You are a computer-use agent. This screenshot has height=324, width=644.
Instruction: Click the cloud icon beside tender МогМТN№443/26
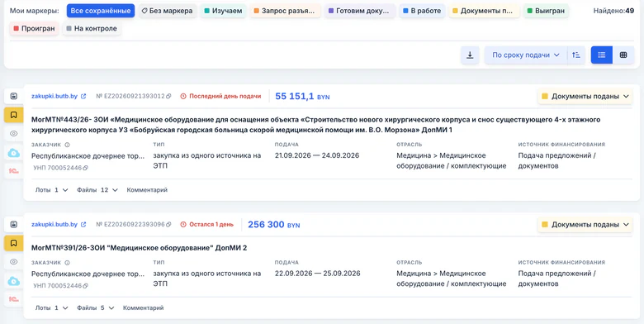coord(14,153)
